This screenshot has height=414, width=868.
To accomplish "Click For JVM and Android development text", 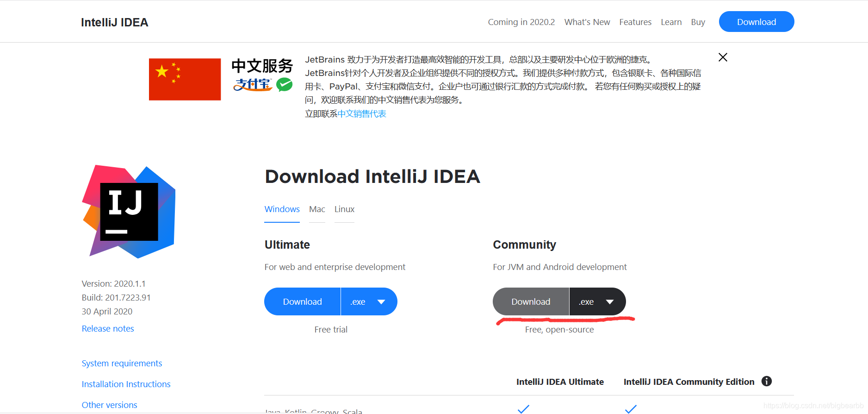I will click(x=559, y=267).
